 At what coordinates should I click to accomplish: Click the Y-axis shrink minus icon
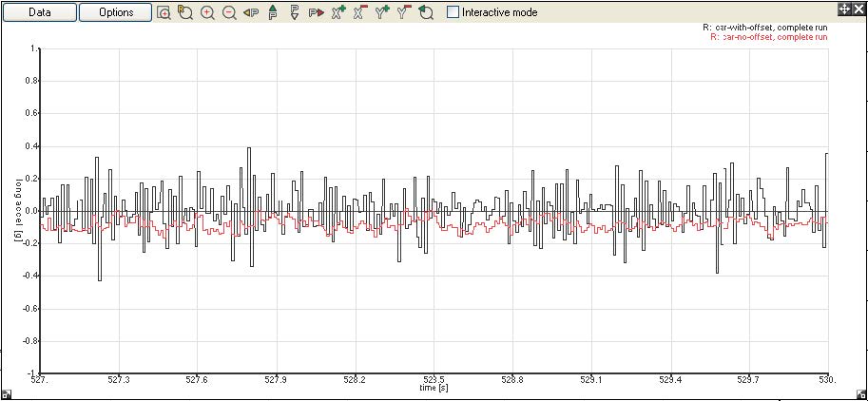click(x=404, y=12)
